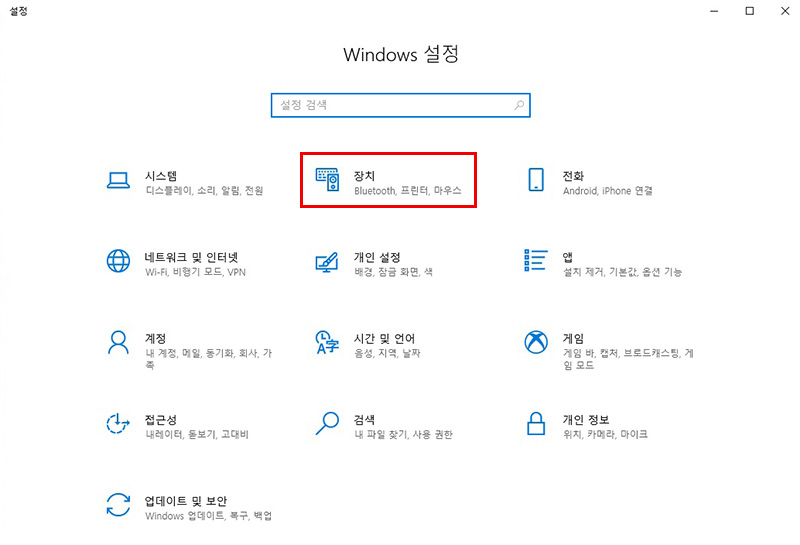Focus the 설정 검색 input field
Viewport: 800px width, 545px height.
(x=401, y=105)
